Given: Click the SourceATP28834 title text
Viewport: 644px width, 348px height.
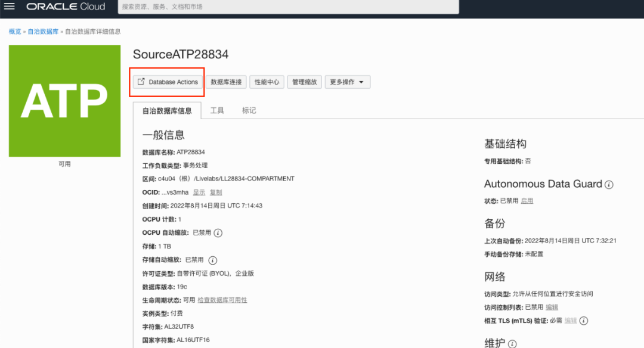Looking at the screenshot, I should pyautogui.click(x=180, y=54).
